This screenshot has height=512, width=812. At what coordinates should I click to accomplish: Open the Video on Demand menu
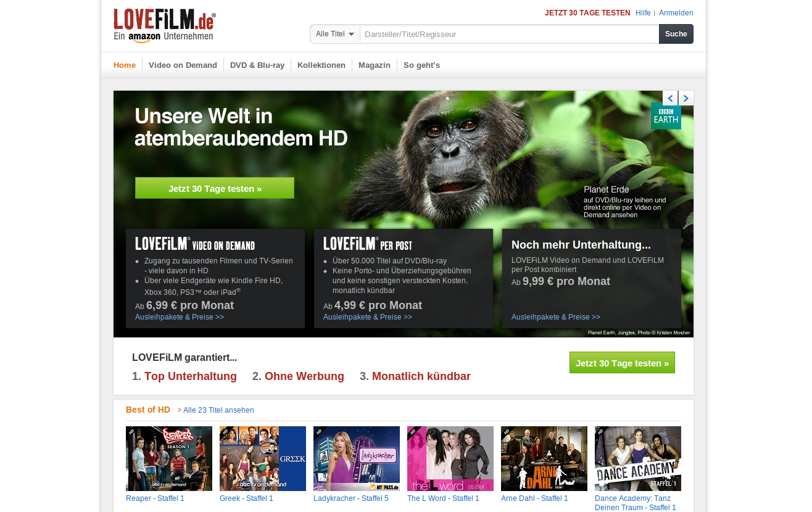183,65
